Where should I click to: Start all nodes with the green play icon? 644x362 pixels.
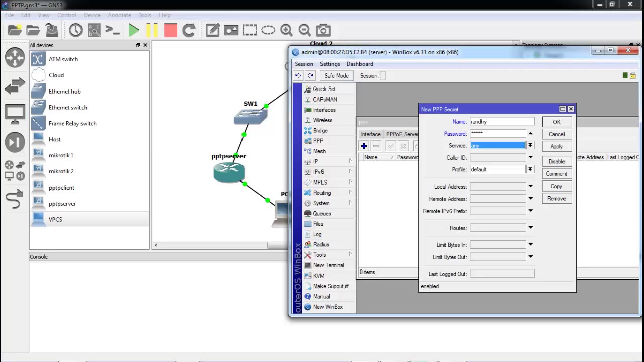point(134,30)
